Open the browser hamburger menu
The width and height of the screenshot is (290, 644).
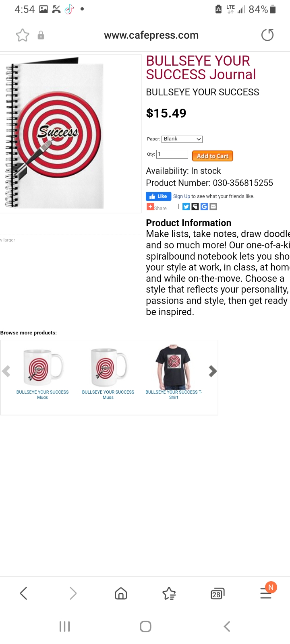point(266,592)
